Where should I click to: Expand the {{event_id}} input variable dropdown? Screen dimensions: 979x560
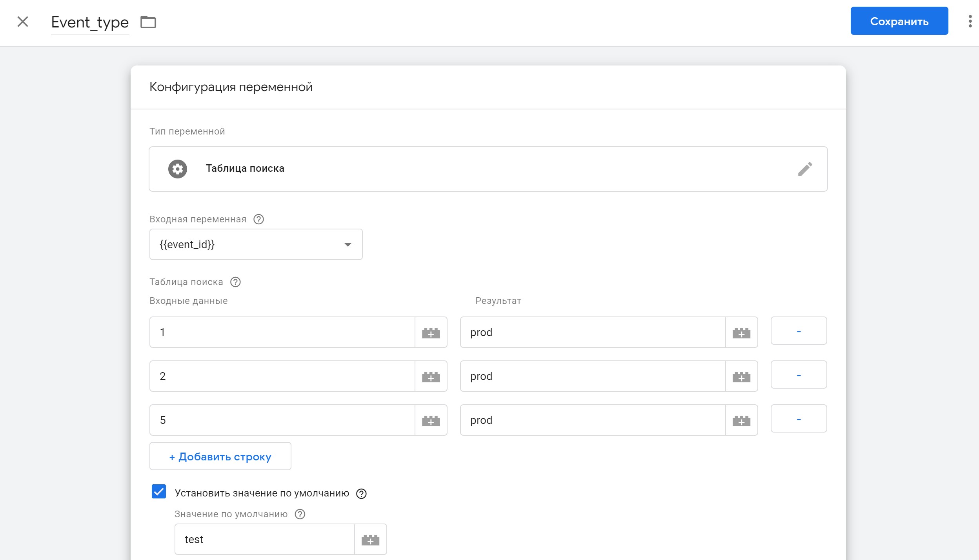pyautogui.click(x=256, y=244)
